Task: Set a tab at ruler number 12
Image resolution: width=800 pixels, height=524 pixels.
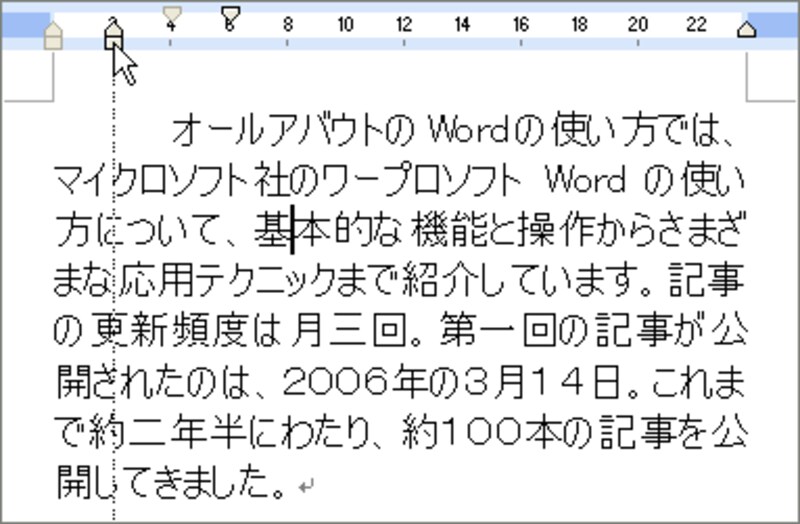Action: pyautogui.click(x=404, y=24)
